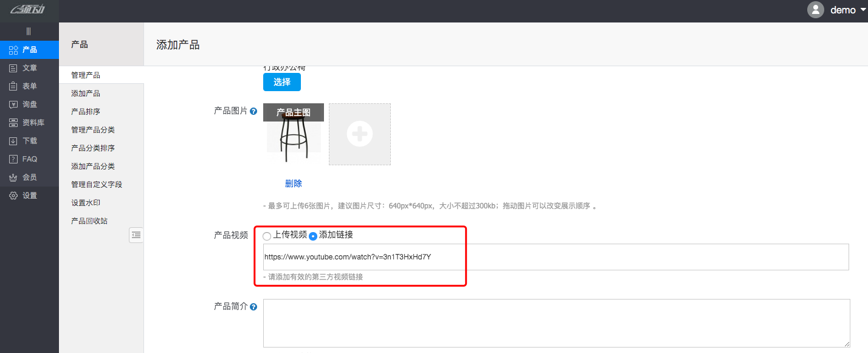
Task: Open the 文章 (Articles) section icon
Action: point(12,67)
